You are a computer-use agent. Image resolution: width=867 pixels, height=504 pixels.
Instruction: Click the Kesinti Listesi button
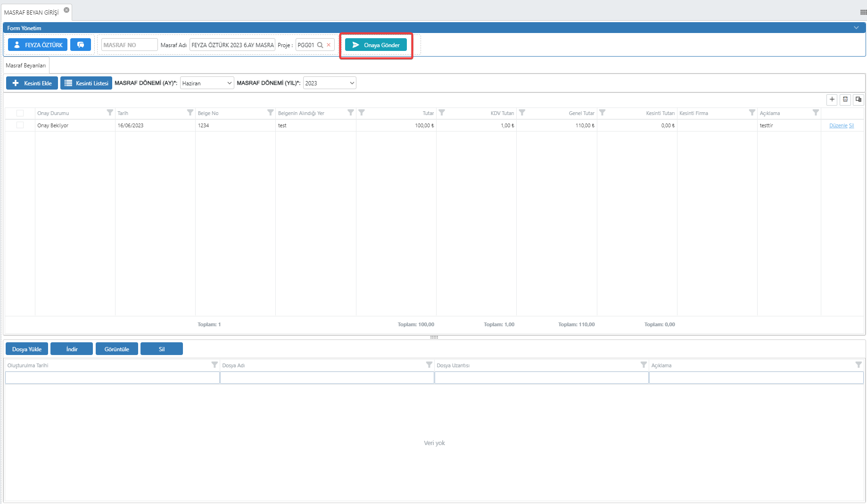tap(86, 83)
